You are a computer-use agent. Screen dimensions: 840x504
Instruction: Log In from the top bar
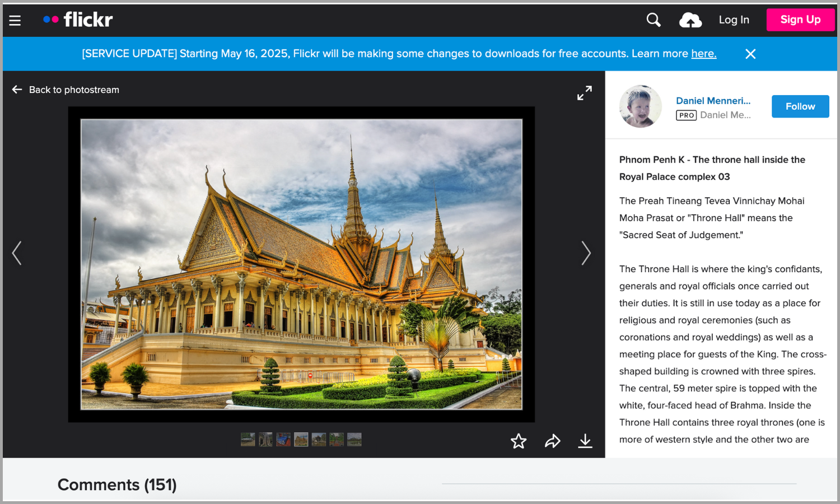tap(734, 20)
